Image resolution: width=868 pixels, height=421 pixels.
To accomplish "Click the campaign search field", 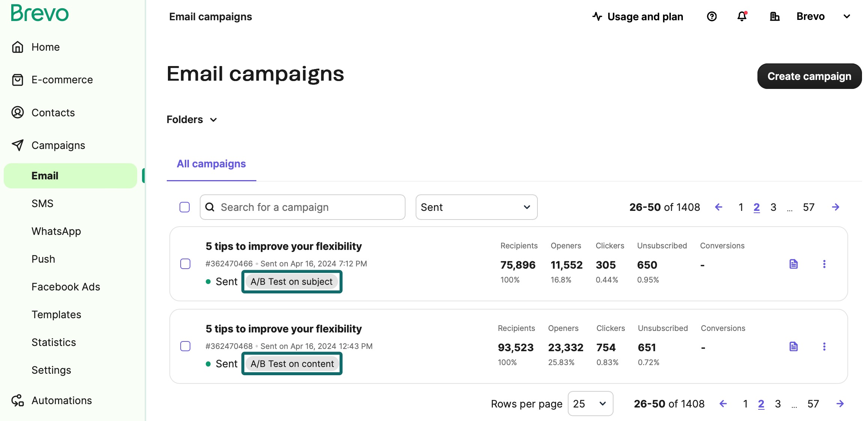I will pos(302,207).
